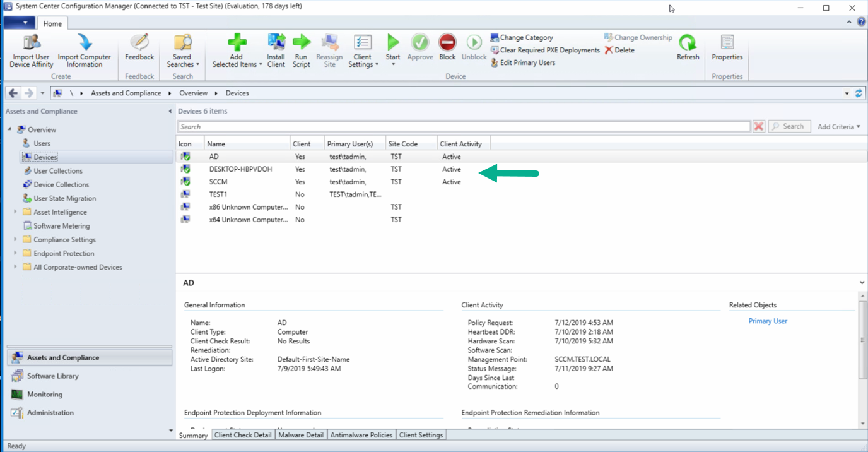Go back with navigation arrow

(x=13, y=93)
